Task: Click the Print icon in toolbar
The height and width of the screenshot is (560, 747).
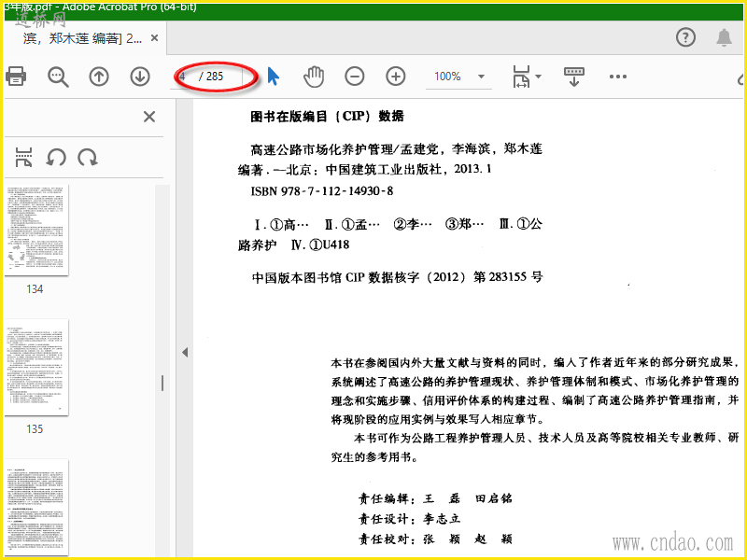Action: tap(16, 77)
